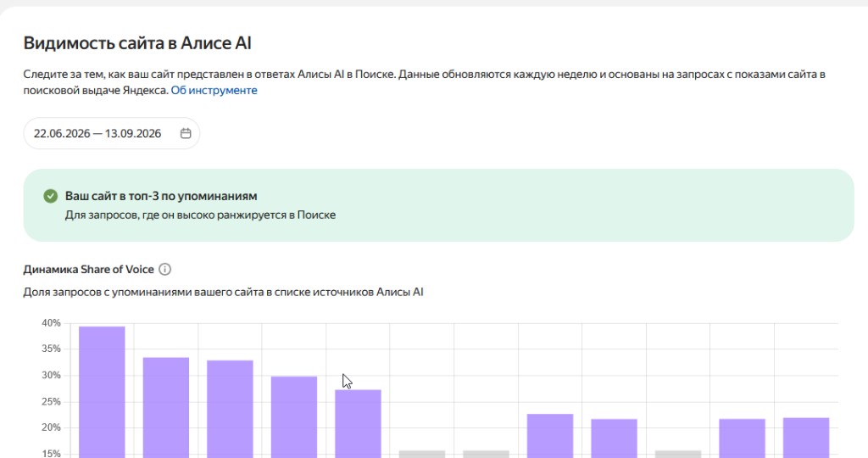Click the fourth purple bar reaching 30%
868x458 pixels.
coord(294,417)
